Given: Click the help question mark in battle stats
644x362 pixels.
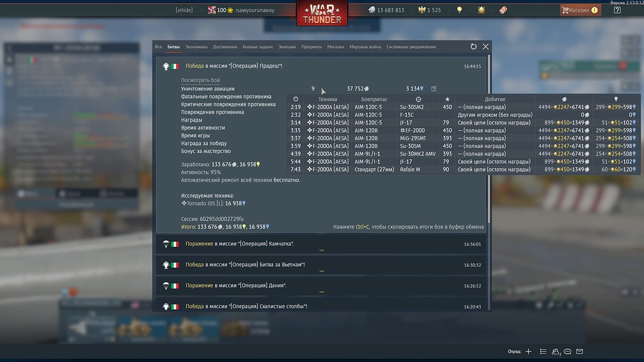Looking at the screenshot, I should tap(433, 89).
